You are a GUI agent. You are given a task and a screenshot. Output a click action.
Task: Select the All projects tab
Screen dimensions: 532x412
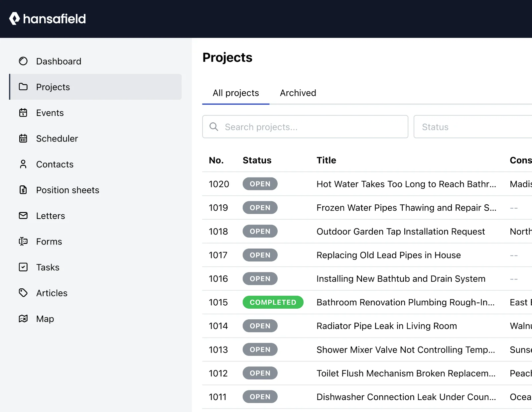click(236, 93)
